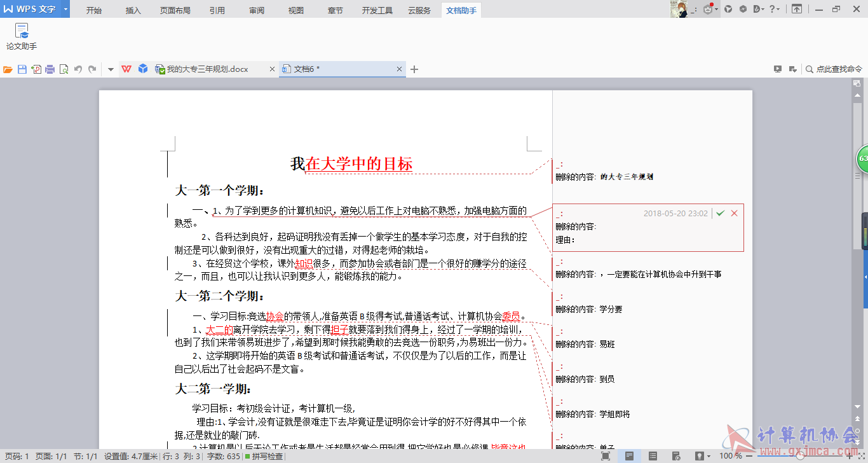This screenshot has width=868, height=463.
Task: Toggle 拼写检查 in status bar
Action: coord(264,457)
